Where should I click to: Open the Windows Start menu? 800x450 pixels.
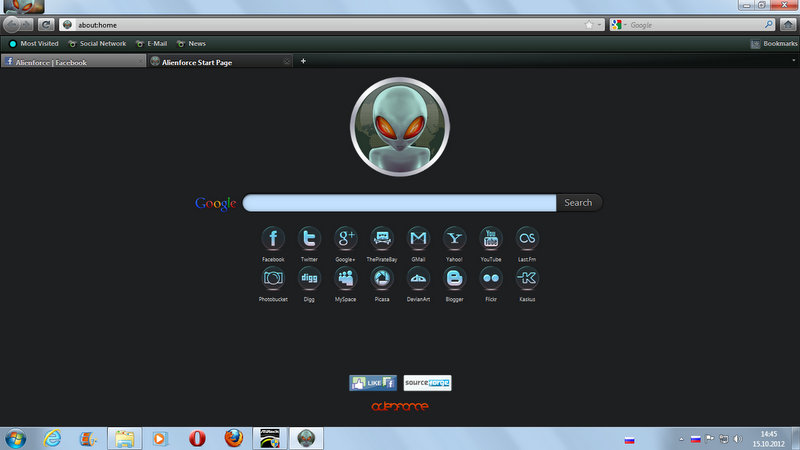click(x=15, y=439)
